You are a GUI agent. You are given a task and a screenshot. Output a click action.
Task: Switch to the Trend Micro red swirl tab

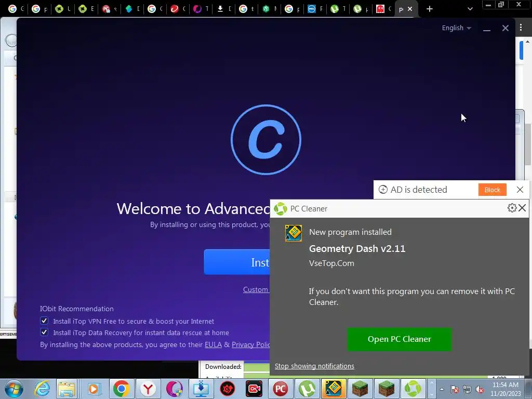[178, 9]
